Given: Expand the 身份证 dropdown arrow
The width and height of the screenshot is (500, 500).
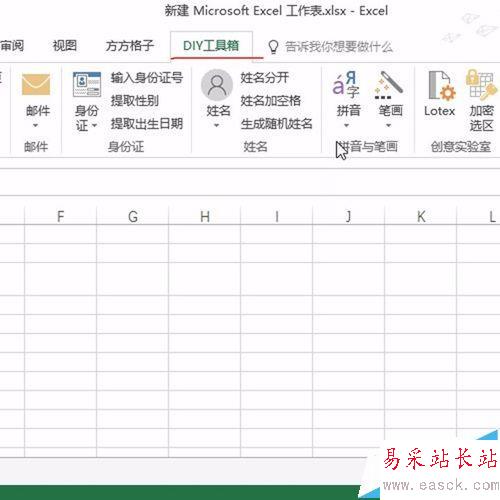Looking at the screenshot, I should tap(94, 126).
